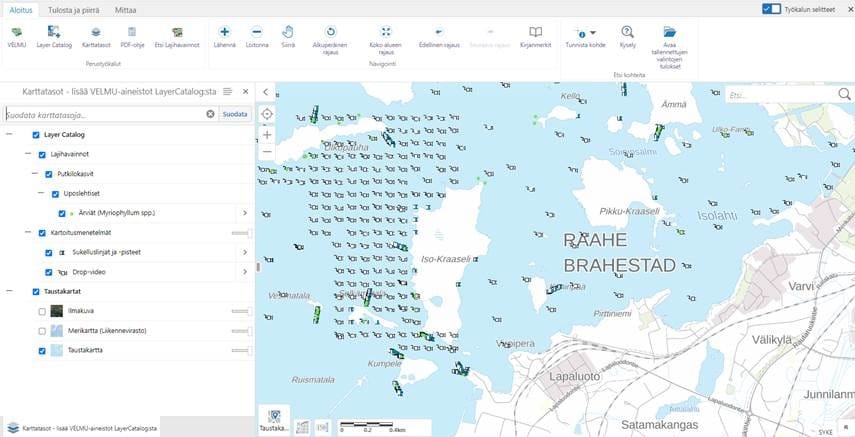Uncheck the Drop-video layer checkbox
Viewport: 855px width, 437px height.
point(49,271)
